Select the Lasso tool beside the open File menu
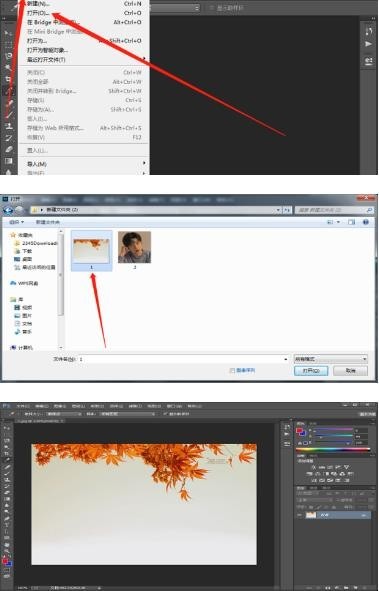The image size is (379, 591). click(x=8, y=56)
